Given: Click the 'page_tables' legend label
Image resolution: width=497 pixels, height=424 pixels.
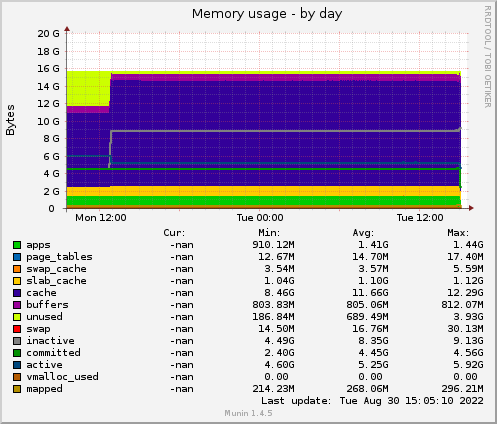Looking at the screenshot, I should [59, 257].
